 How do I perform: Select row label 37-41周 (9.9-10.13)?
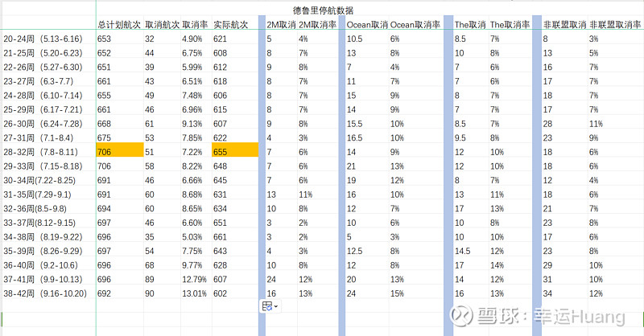coord(43,280)
